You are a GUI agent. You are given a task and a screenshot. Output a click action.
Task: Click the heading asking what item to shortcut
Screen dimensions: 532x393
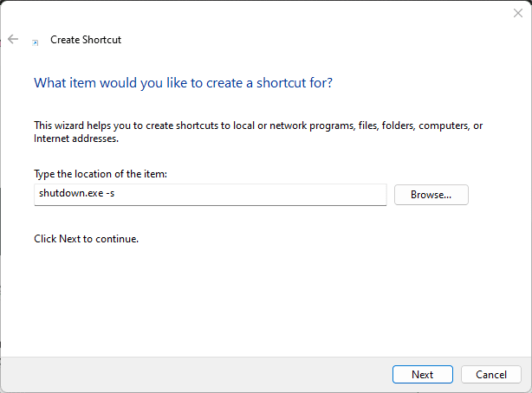tap(182, 83)
